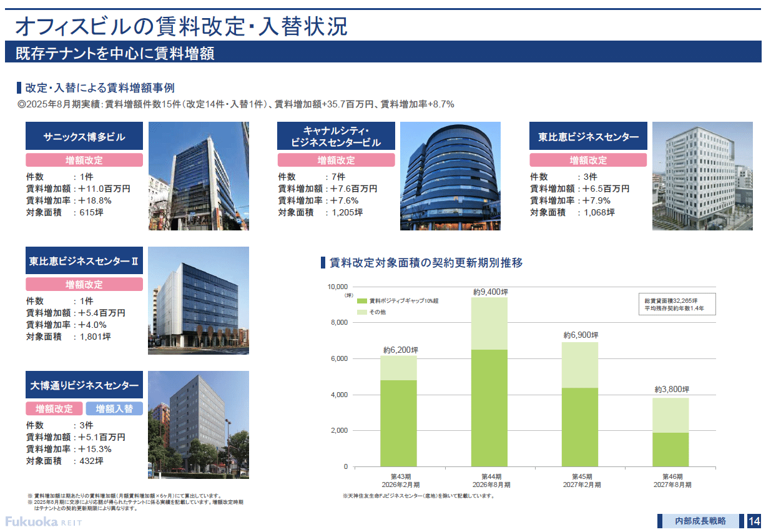This screenshot has height=532, width=776.
Task: Click the 第46期 2027年8月期 axis label
Action: (672, 480)
